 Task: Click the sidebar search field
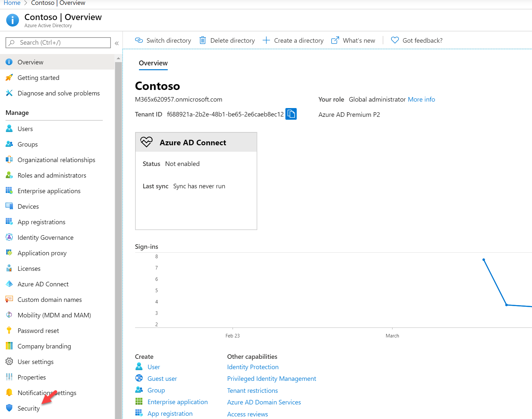[58, 42]
